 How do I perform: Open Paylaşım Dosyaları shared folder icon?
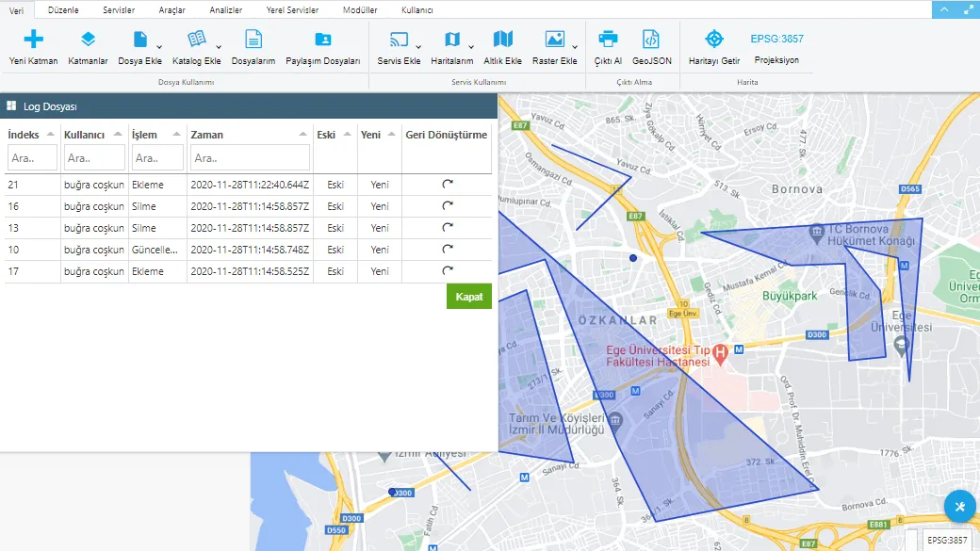[323, 40]
